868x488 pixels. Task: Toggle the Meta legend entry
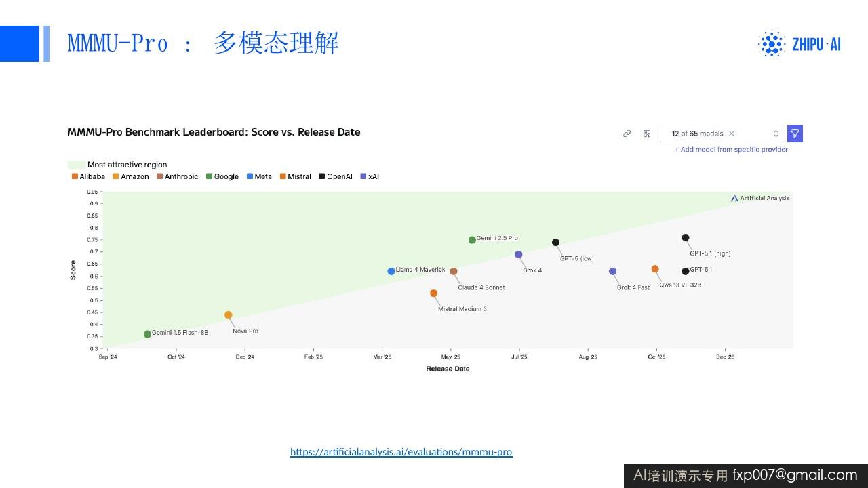[x=259, y=176]
